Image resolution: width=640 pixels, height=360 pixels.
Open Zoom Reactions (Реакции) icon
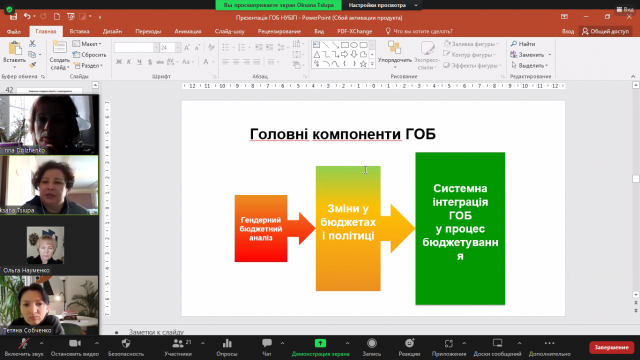pyautogui.click(x=409, y=343)
